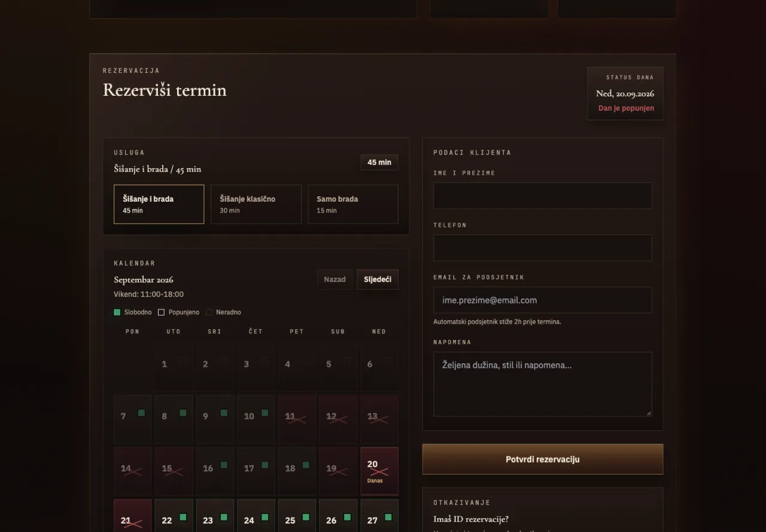
Task: Click the ČET weekday column header
Action: (x=256, y=332)
